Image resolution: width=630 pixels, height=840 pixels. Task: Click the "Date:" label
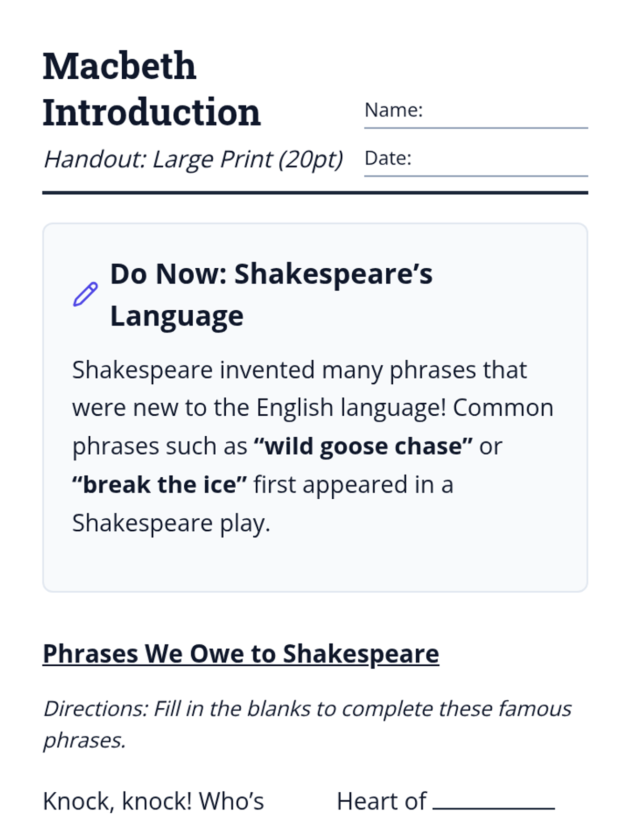point(388,159)
